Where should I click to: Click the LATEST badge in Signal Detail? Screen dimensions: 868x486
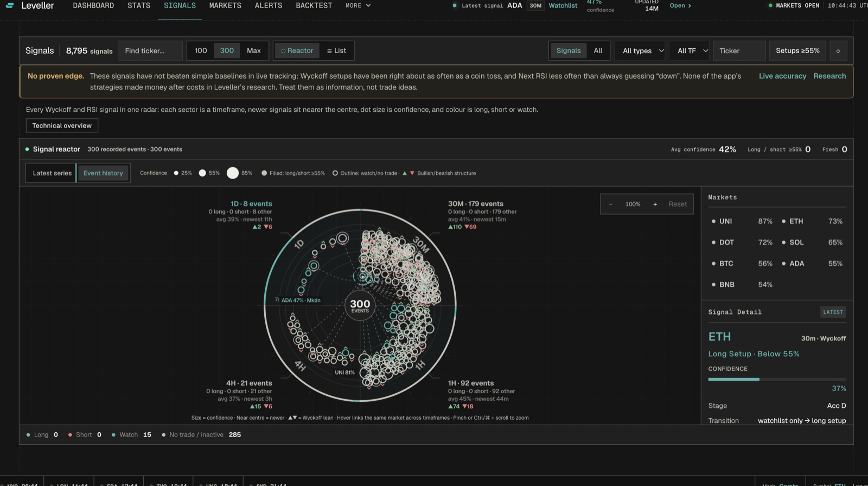point(833,312)
